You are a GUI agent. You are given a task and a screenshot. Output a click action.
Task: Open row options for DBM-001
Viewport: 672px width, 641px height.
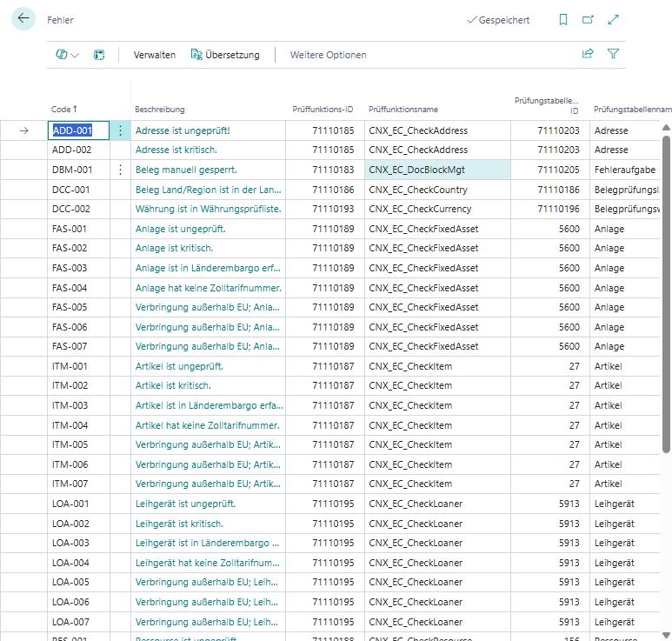click(x=121, y=170)
